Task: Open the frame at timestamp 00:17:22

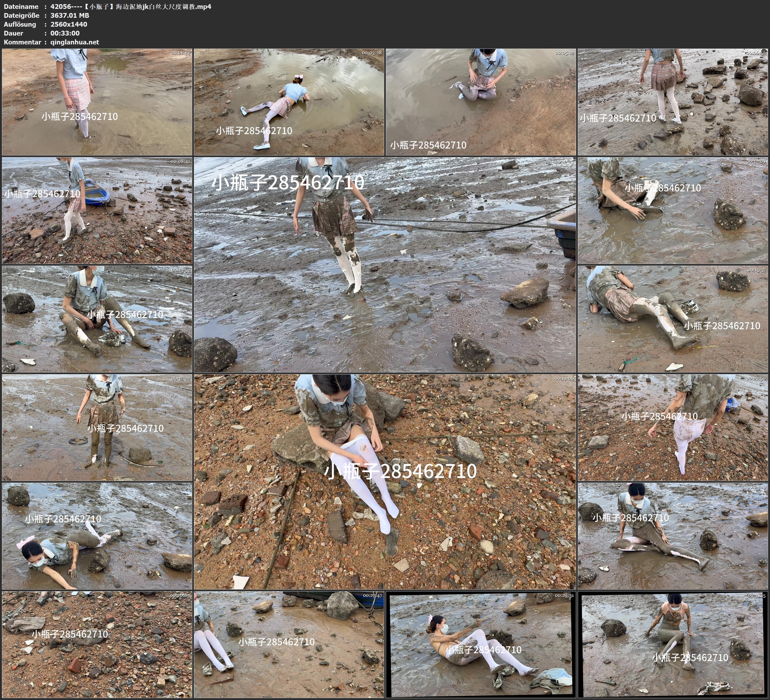Action: click(97, 427)
